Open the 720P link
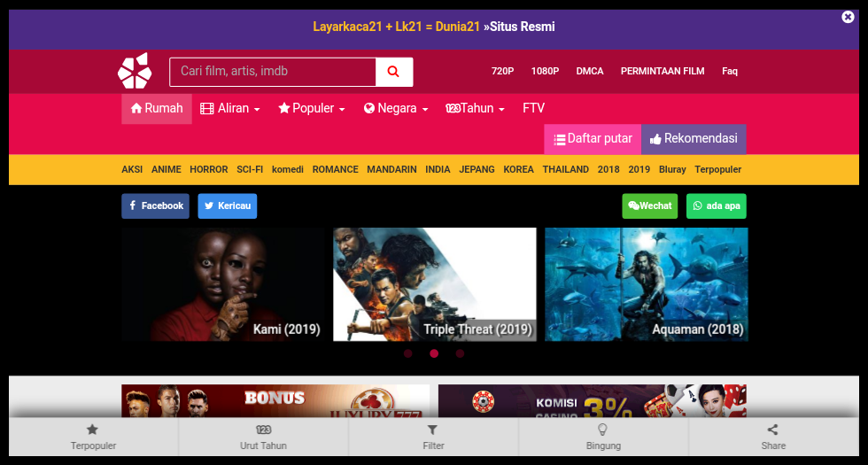 (503, 71)
